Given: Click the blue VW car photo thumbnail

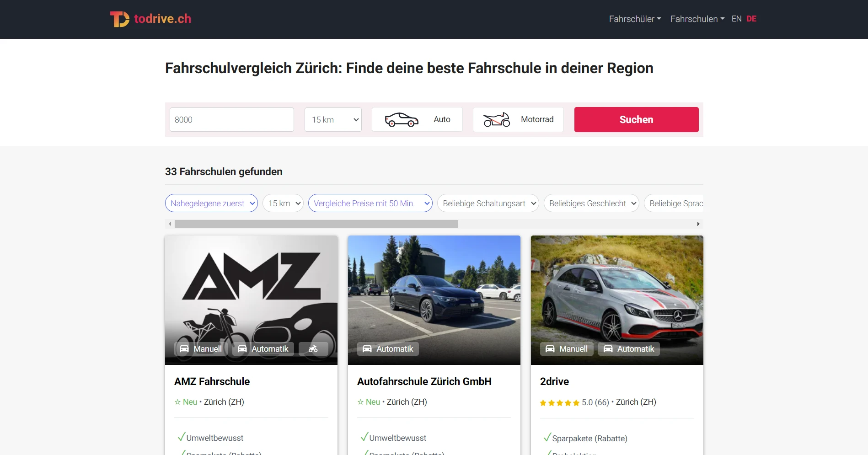Looking at the screenshot, I should 434,300.
